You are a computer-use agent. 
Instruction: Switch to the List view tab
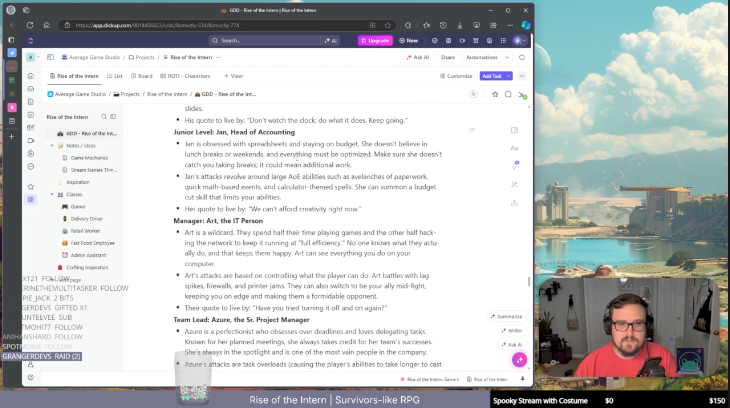[115, 76]
